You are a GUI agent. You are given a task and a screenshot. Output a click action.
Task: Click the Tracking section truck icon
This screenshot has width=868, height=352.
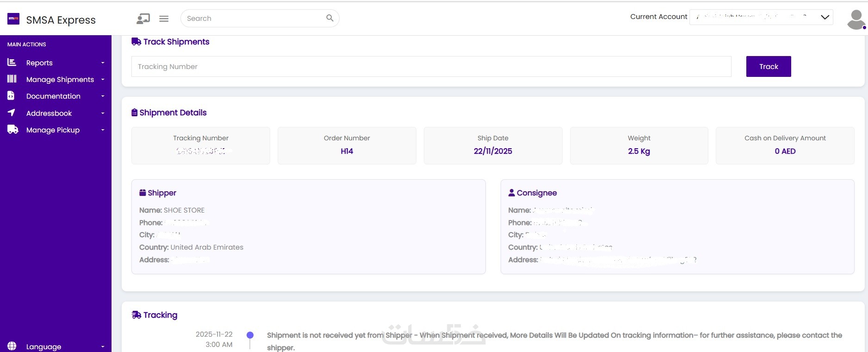[x=136, y=315]
